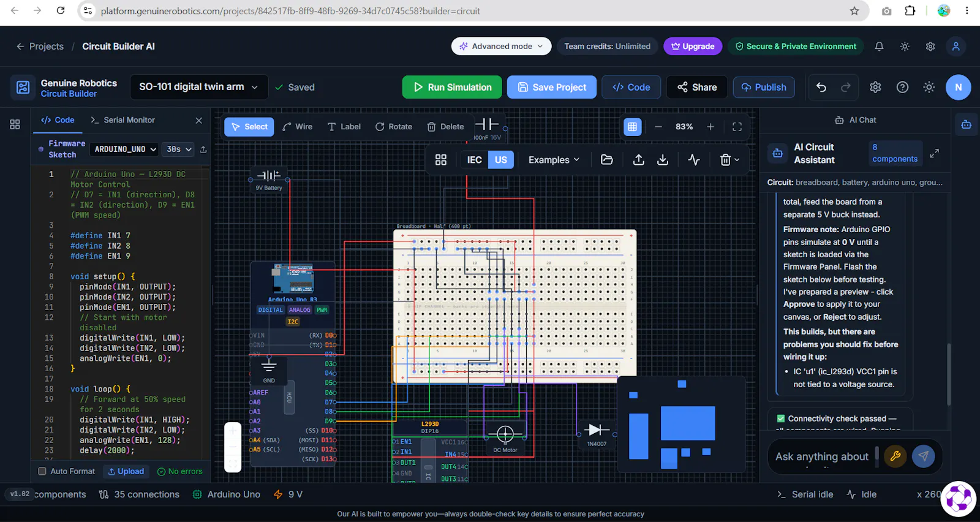Click the download/import arrow icon

[x=663, y=160]
